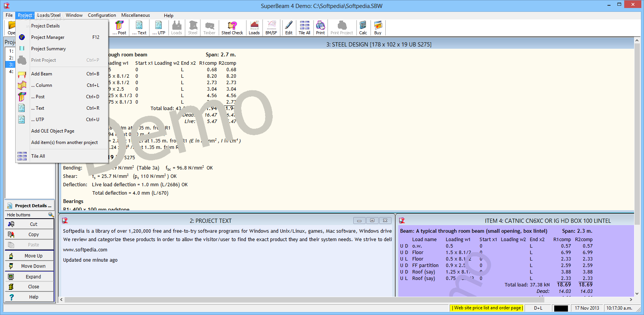
Task: Click the Project Details ... button
Action: click(29, 206)
